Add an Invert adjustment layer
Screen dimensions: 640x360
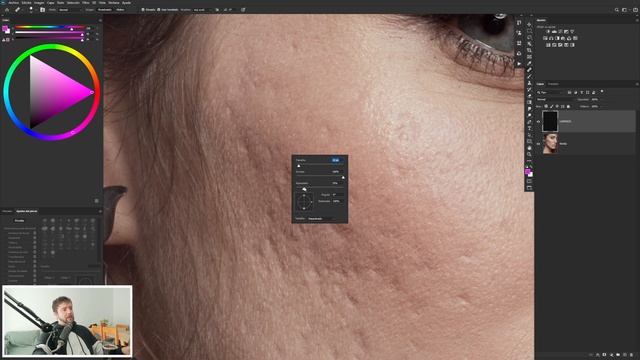(548, 45)
